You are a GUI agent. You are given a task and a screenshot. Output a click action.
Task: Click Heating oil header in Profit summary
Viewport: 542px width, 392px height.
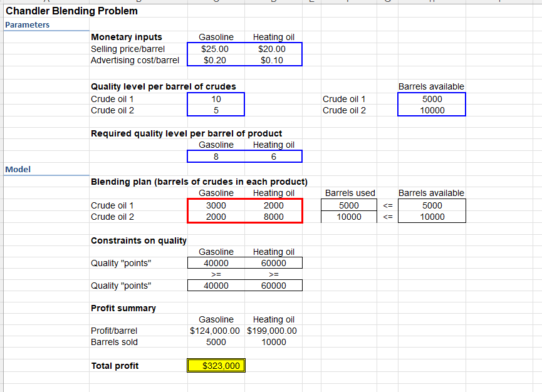(x=273, y=319)
